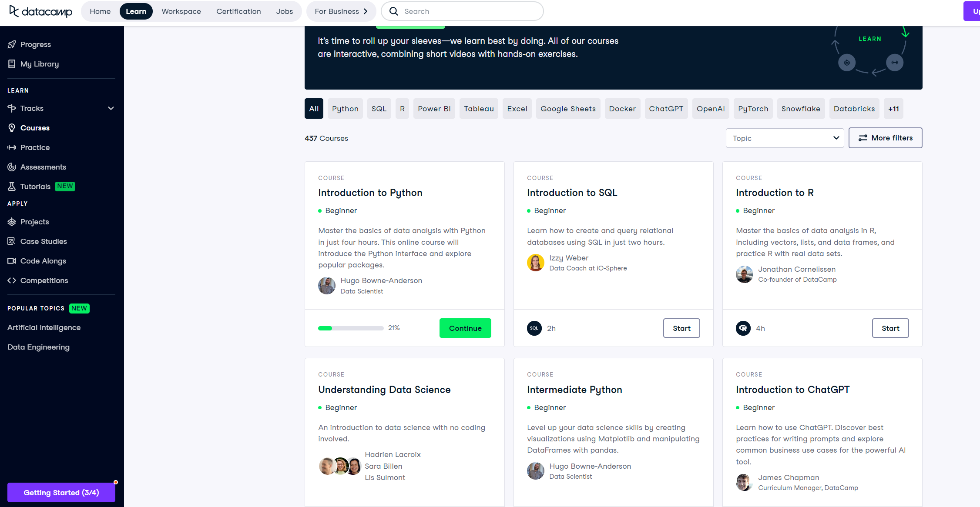Click the Tutorials flask icon

click(x=12, y=187)
